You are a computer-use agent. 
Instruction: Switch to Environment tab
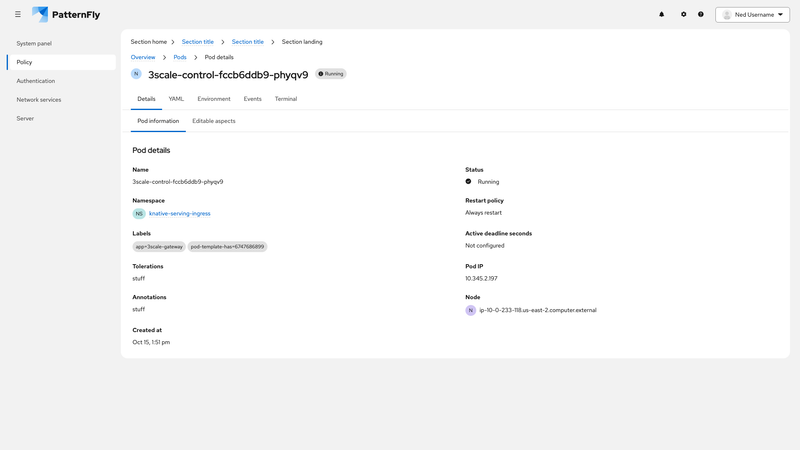click(x=214, y=99)
